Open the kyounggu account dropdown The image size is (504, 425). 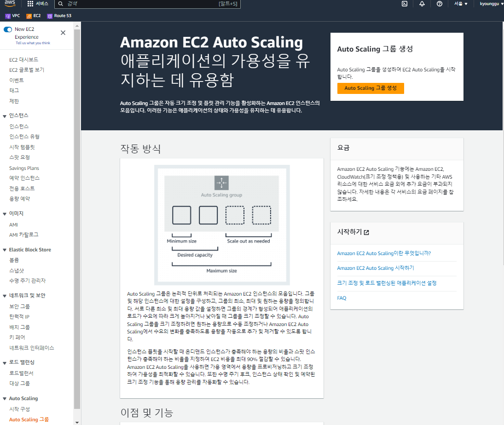point(491,4)
